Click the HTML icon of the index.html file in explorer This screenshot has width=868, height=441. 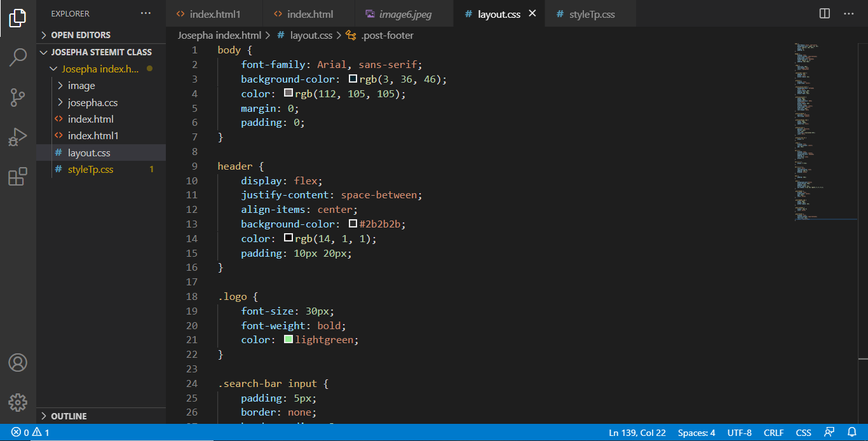pos(58,119)
